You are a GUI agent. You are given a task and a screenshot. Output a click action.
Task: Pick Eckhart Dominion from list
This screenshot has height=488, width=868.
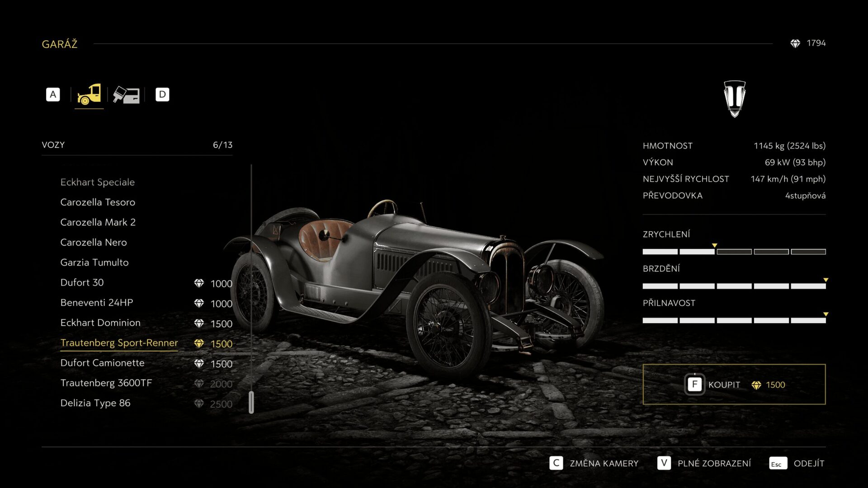pos(100,323)
